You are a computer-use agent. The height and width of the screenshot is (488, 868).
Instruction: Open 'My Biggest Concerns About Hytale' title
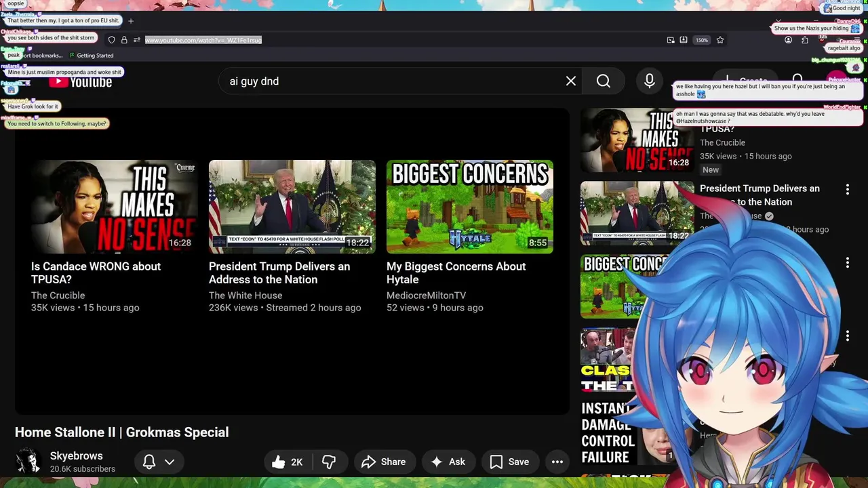point(456,272)
